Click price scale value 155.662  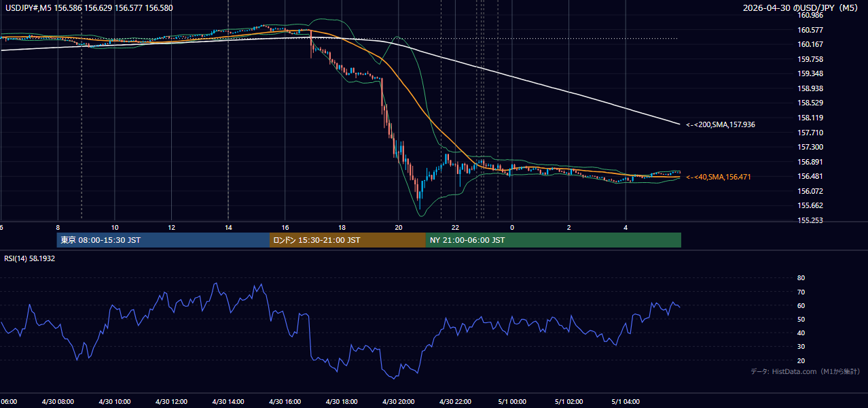(x=810, y=205)
